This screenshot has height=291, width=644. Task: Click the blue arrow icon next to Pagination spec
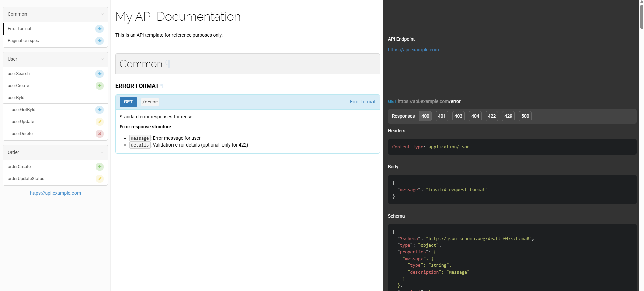pos(99,41)
